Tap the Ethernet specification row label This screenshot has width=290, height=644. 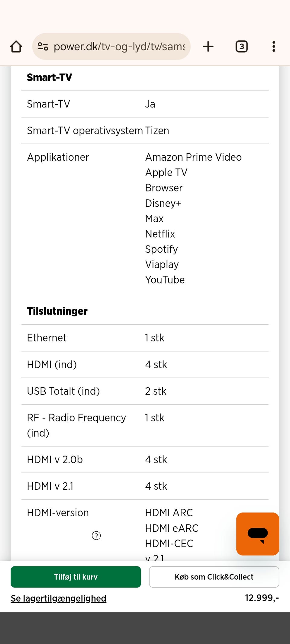[x=47, y=338]
